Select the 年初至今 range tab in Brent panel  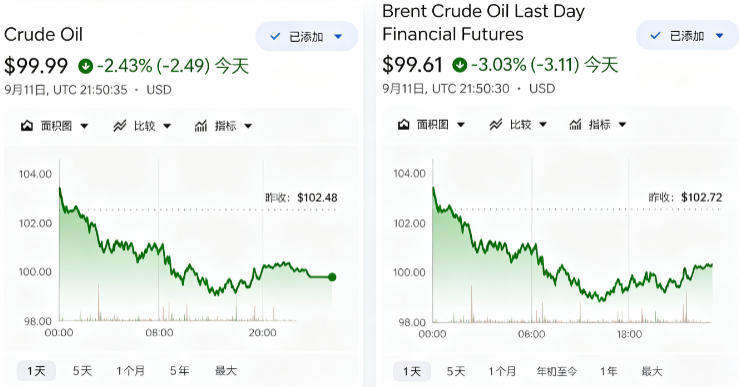pyautogui.click(x=557, y=371)
